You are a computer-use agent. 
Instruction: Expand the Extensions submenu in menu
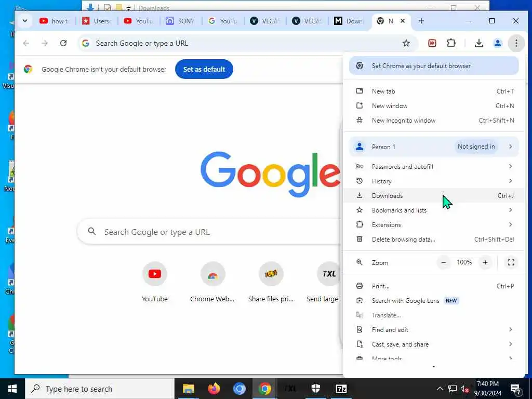pos(434,225)
